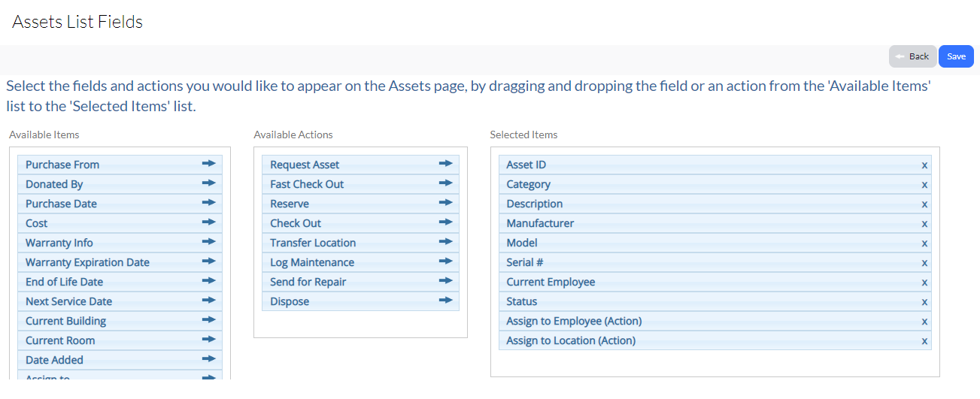Click the arrow beside Warranty Expiration Date
The image size is (980, 399).
pyautogui.click(x=209, y=261)
